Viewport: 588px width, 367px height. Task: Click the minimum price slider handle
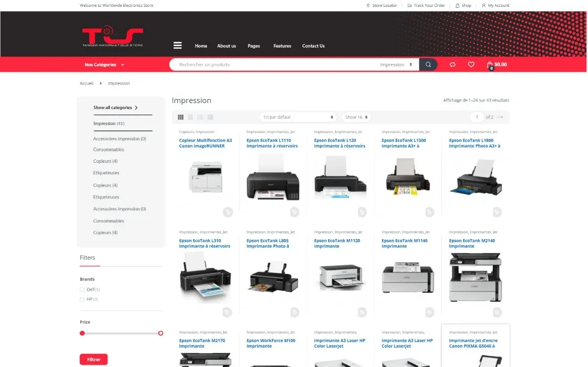point(82,333)
